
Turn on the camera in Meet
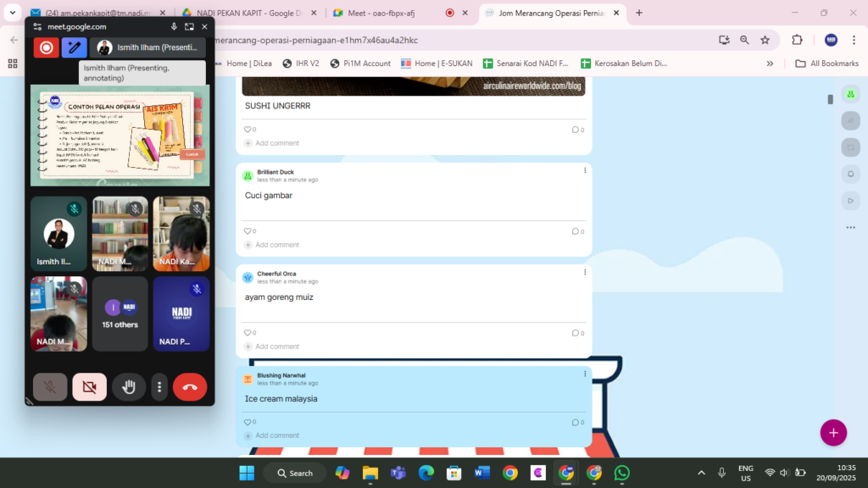click(x=89, y=387)
